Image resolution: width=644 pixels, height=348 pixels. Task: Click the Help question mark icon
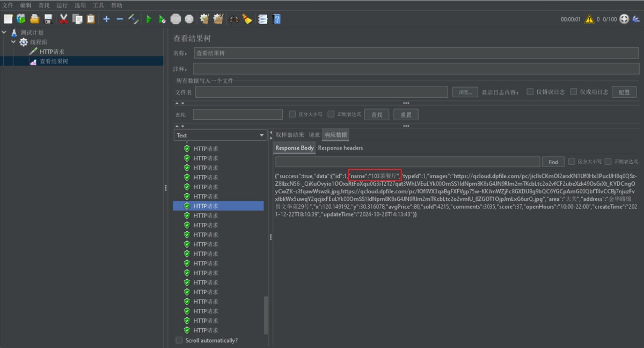[276, 19]
